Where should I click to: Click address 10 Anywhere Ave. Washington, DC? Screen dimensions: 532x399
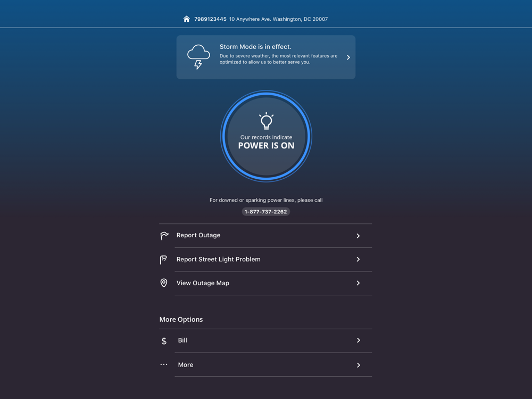coord(279,19)
